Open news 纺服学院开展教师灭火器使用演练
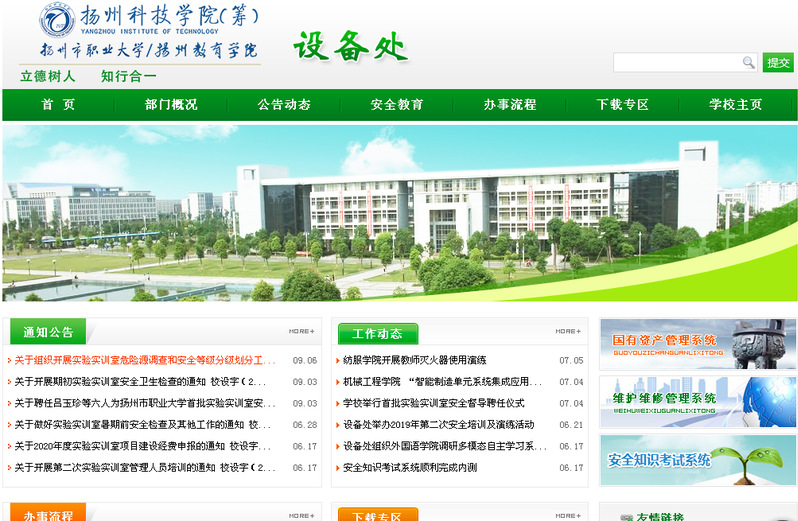Image resolution: width=798 pixels, height=521 pixels. click(414, 360)
